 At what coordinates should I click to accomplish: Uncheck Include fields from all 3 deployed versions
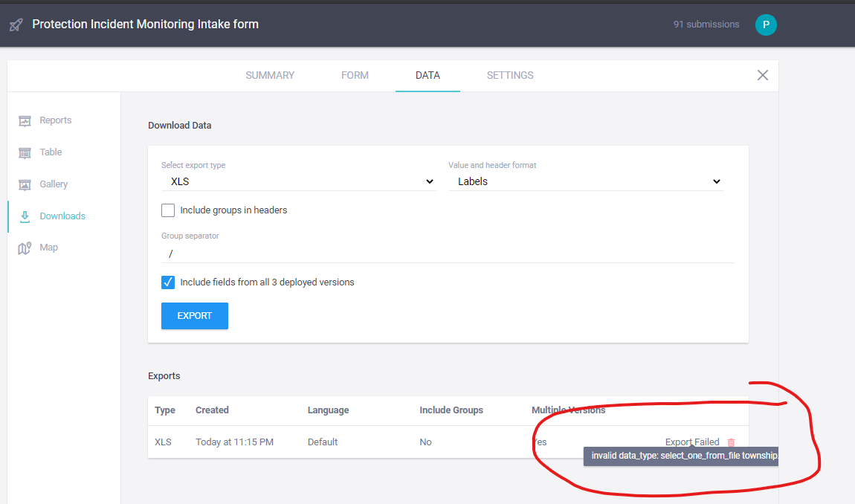[167, 282]
